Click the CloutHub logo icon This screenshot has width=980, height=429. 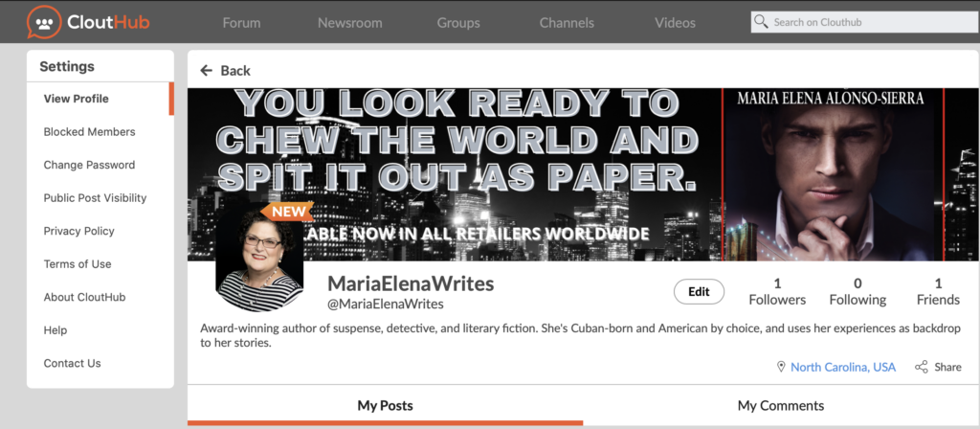tap(42, 22)
